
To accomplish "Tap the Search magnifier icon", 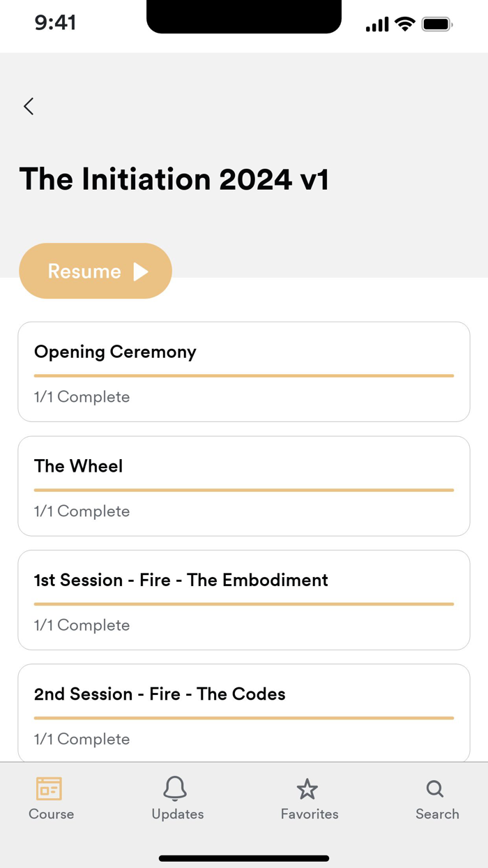I will (435, 789).
